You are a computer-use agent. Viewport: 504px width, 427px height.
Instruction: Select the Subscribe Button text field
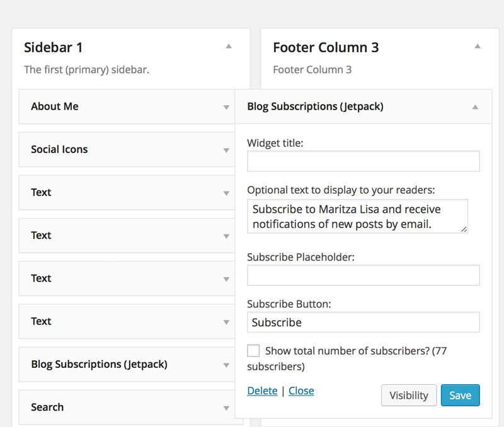click(x=364, y=322)
